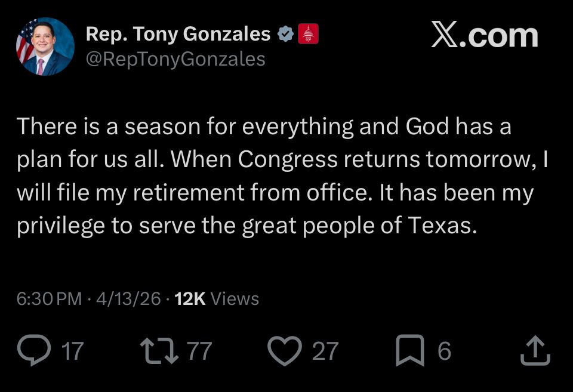The image size is (573, 392).
Task: Like the post with the heart icon
Action: 284,351
